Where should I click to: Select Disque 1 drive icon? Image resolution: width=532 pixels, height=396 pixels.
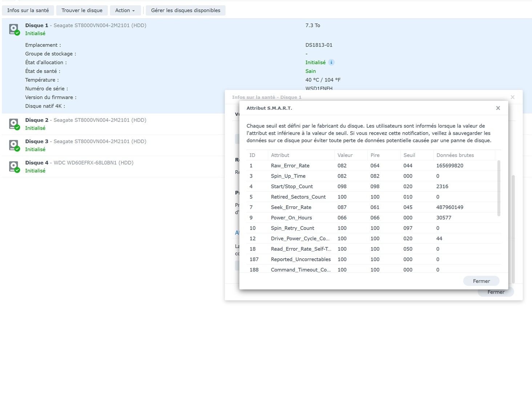pyautogui.click(x=14, y=29)
